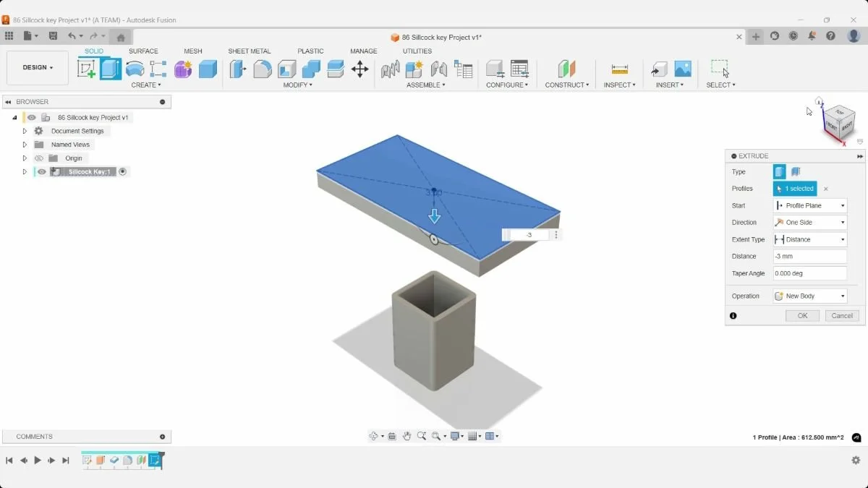Open the UTILITIES tab
This screenshot has height=488, width=868.
[417, 51]
